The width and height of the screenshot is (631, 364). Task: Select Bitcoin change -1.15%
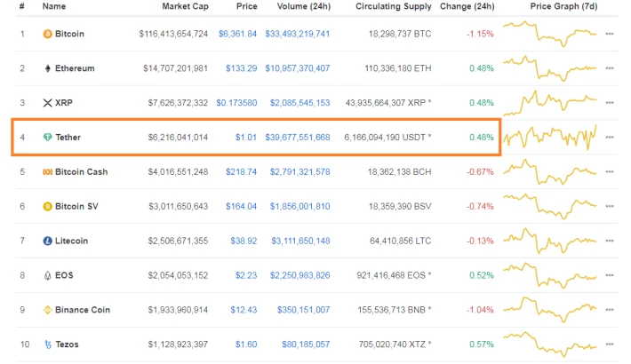pos(480,34)
